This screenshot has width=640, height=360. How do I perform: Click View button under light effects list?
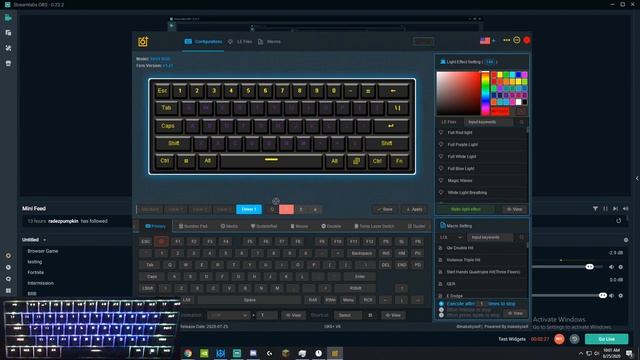(x=514, y=209)
